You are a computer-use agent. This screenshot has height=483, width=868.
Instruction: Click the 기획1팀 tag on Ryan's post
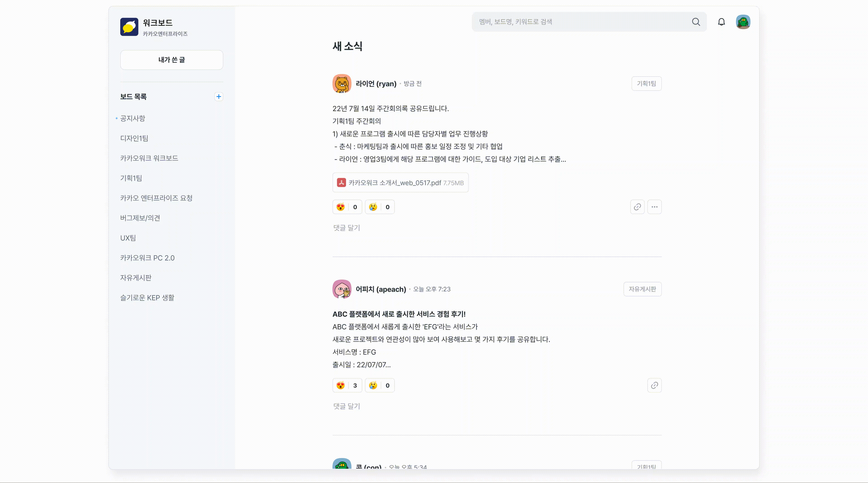tap(646, 84)
